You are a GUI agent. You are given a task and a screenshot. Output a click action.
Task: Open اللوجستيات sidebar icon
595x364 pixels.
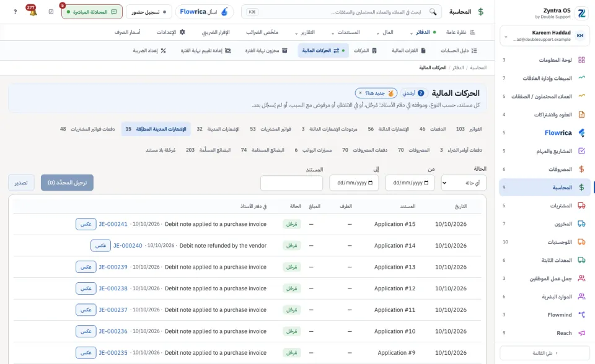pos(581,242)
